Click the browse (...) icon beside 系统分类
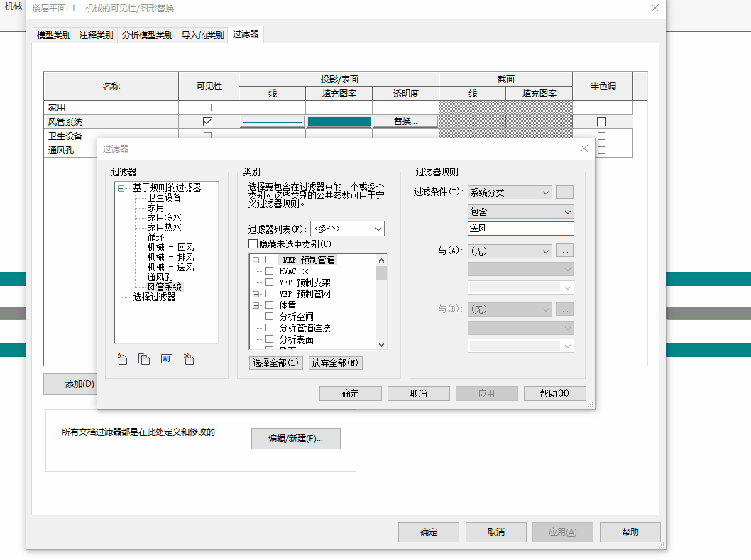 click(566, 192)
